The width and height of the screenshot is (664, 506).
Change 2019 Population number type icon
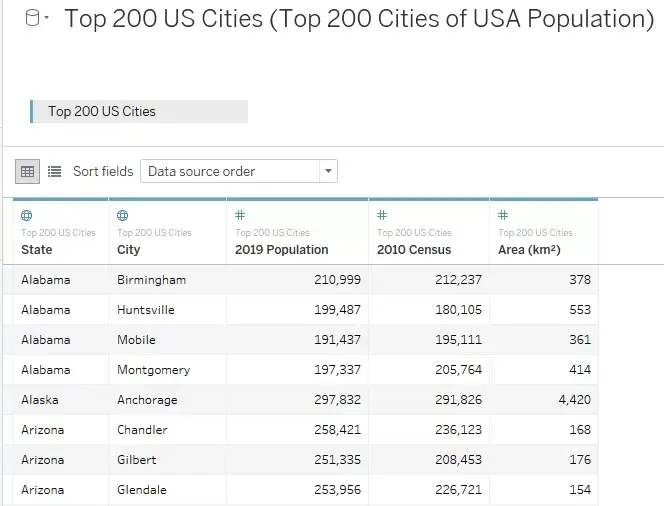pos(240,215)
